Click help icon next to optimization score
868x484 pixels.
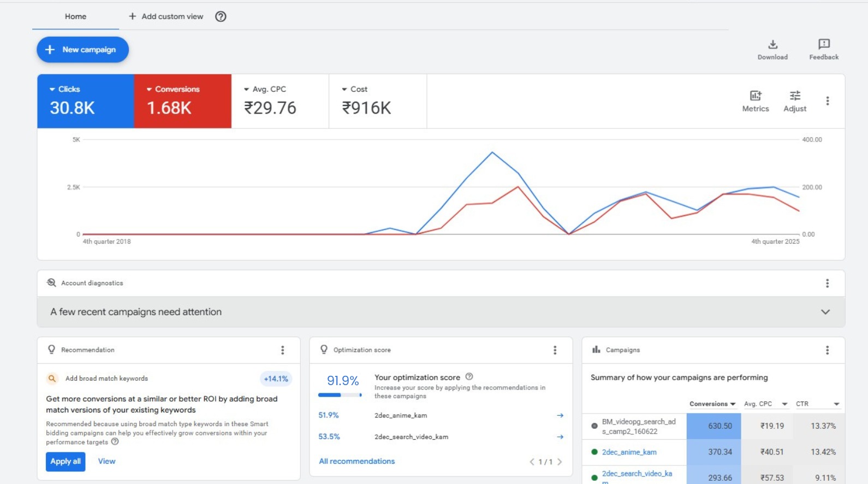pyautogui.click(x=469, y=377)
